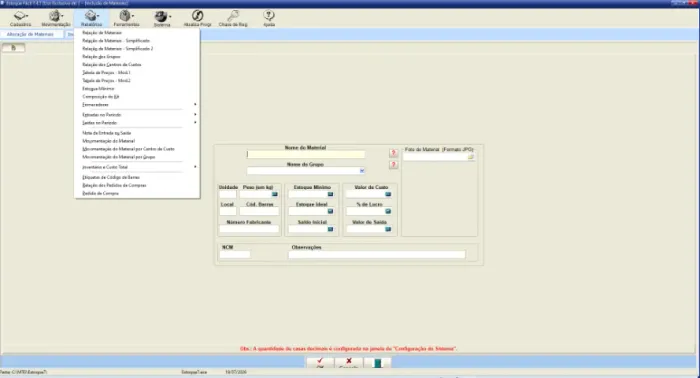Switch to Alteração de Materiais tab
700x378 pixels.
tap(30, 34)
